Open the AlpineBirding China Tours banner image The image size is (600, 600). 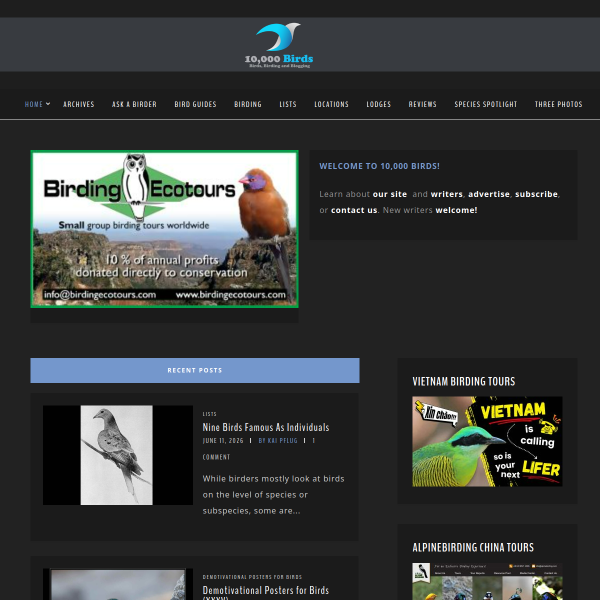click(487, 581)
